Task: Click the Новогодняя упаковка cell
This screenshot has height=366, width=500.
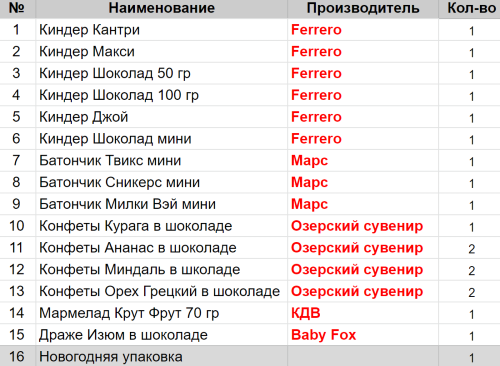Action: click(161, 357)
